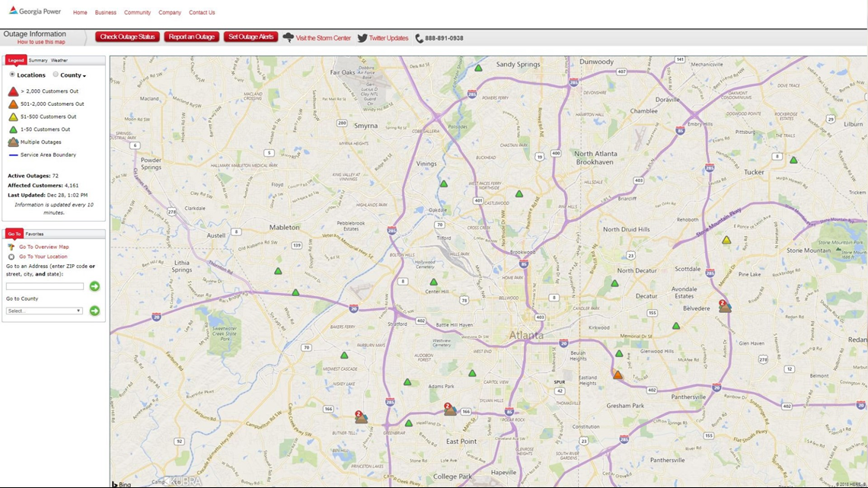
Task: Click the 'Service Area Boundary' legend entry
Action: (x=42, y=155)
